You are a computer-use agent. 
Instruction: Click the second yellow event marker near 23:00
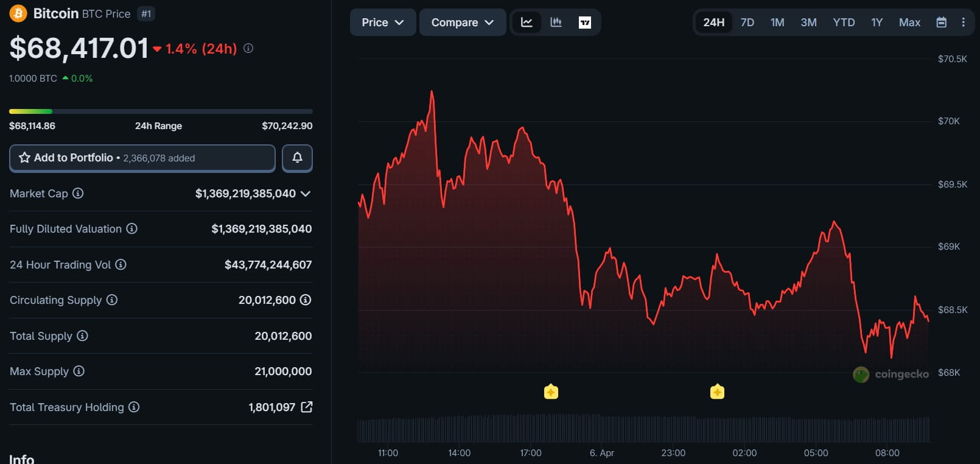[717, 392]
